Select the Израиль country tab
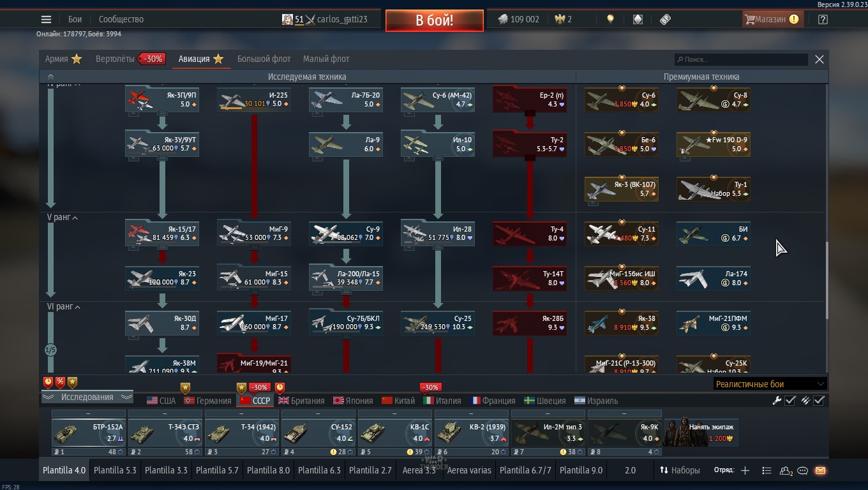The image size is (868, 490). (x=596, y=401)
